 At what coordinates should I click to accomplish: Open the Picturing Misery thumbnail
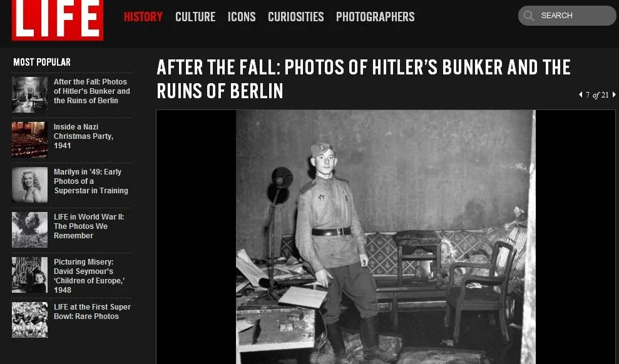click(x=29, y=275)
